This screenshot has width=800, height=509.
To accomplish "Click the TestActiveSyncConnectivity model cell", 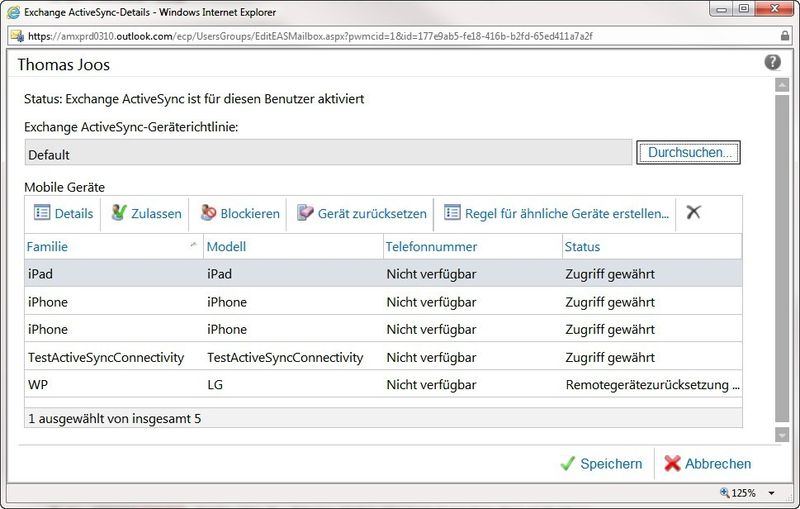I will point(285,357).
